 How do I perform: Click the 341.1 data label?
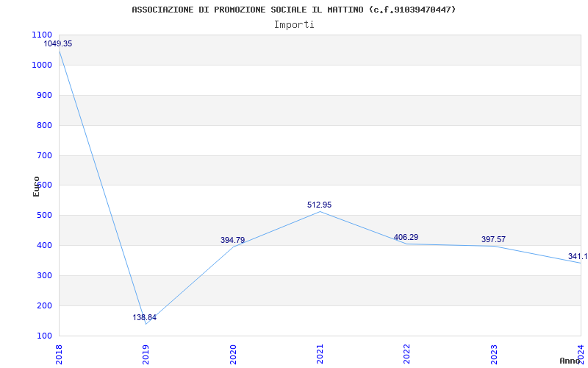577,257
